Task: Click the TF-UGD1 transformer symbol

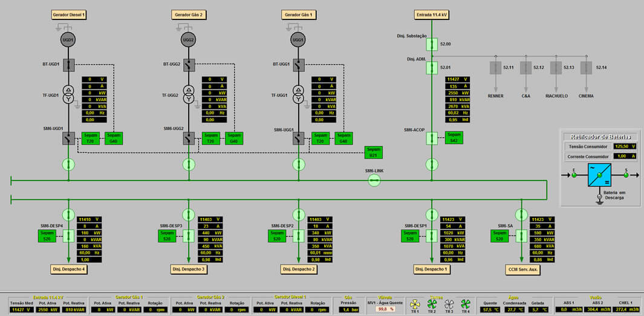Action: point(68,94)
